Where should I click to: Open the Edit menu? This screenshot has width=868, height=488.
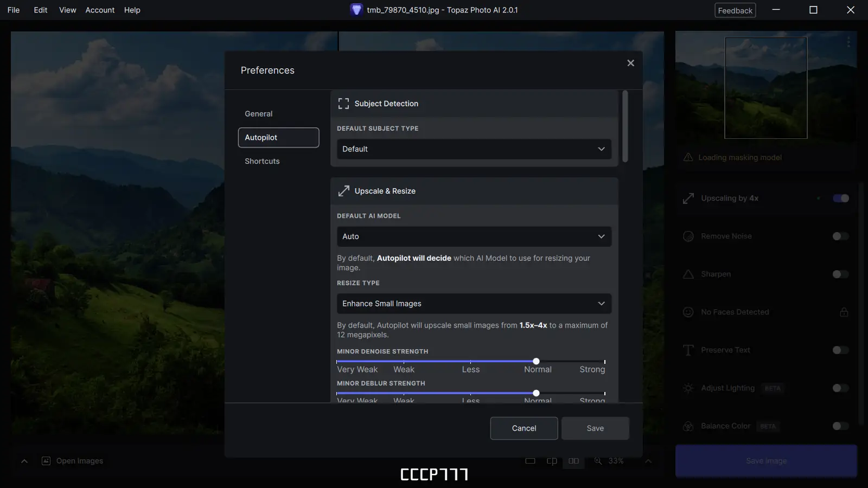coord(41,10)
